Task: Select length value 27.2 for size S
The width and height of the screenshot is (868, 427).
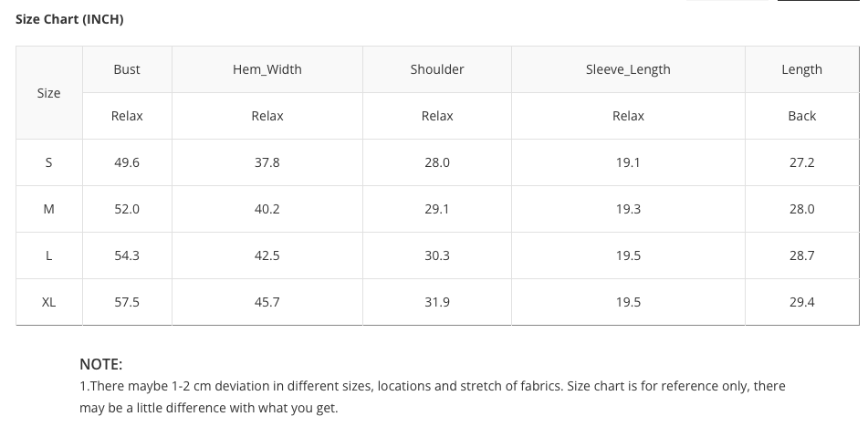Action: pyautogui.click(x=801, y=162)
